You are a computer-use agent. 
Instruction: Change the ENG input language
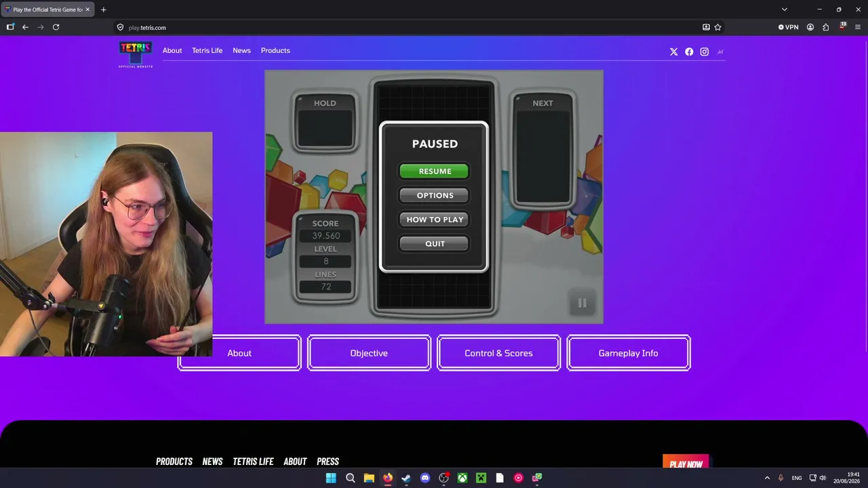pos(797,478)
